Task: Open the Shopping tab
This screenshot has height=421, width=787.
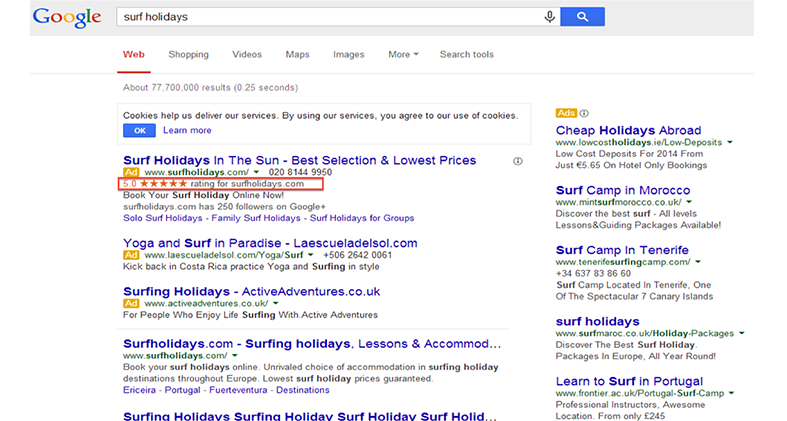Action: tap(188, 55)
